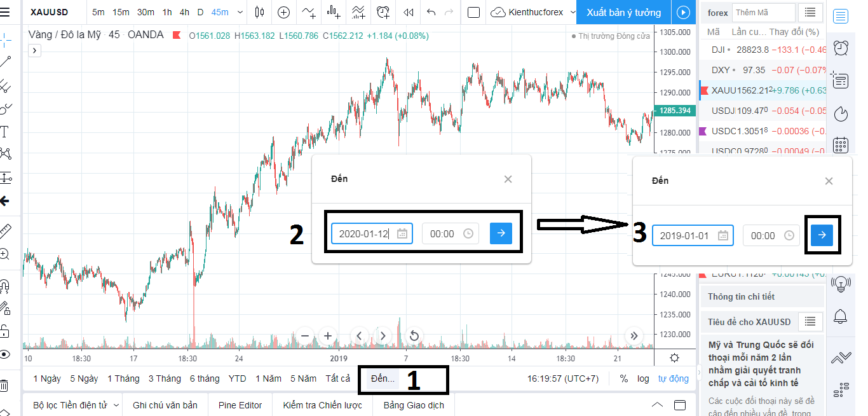Image resolution: width=868 pixels, height=416 pixels.
Task: Click the compare or add symbol icon
Action: (x=283, y=12)
